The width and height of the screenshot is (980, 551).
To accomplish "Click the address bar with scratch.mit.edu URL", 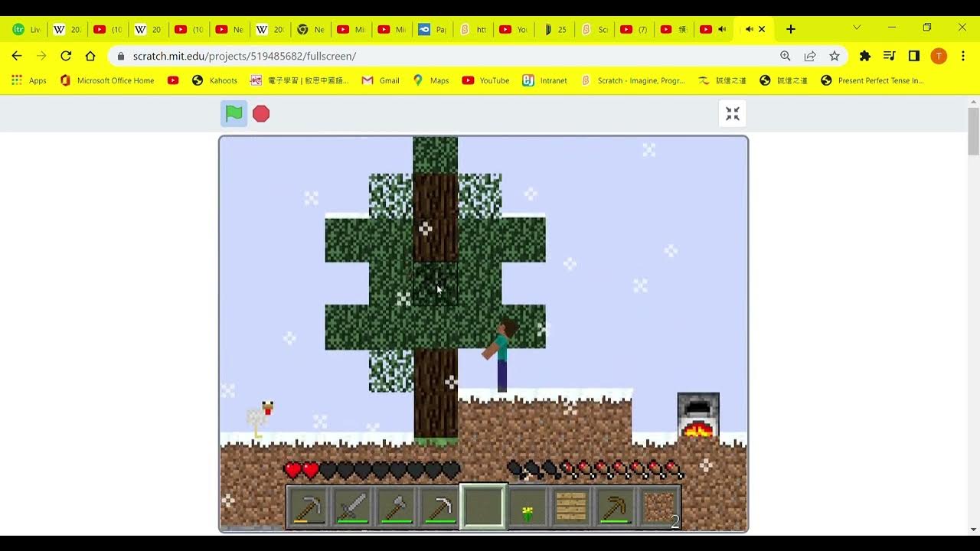I will coord(444,56).
